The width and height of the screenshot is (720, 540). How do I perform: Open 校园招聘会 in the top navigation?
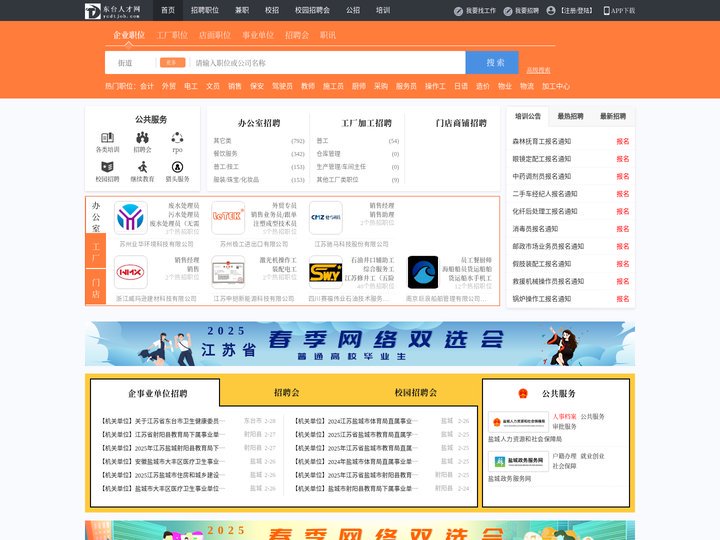(312, 10)
